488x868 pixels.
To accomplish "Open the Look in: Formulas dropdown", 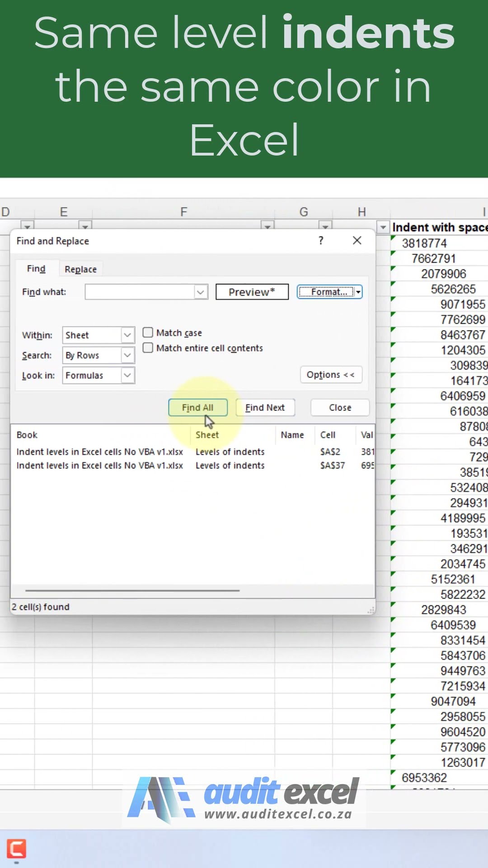I will [x=99, y=375].
